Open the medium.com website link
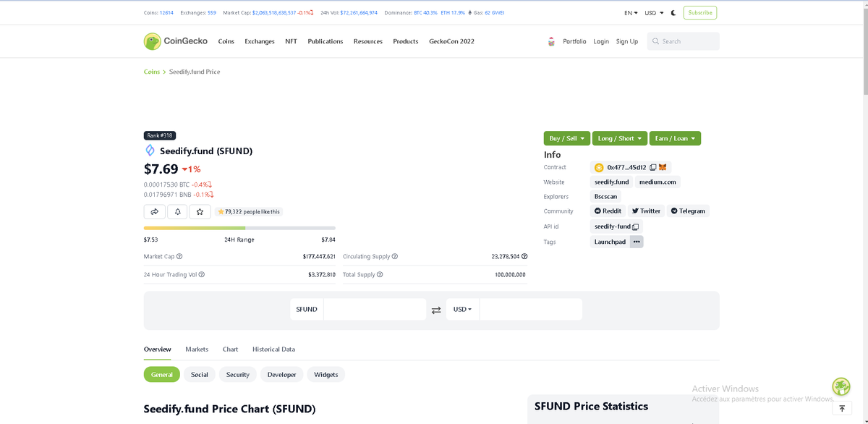The height and width of the screenshot is (424, 868). (658, 182)
